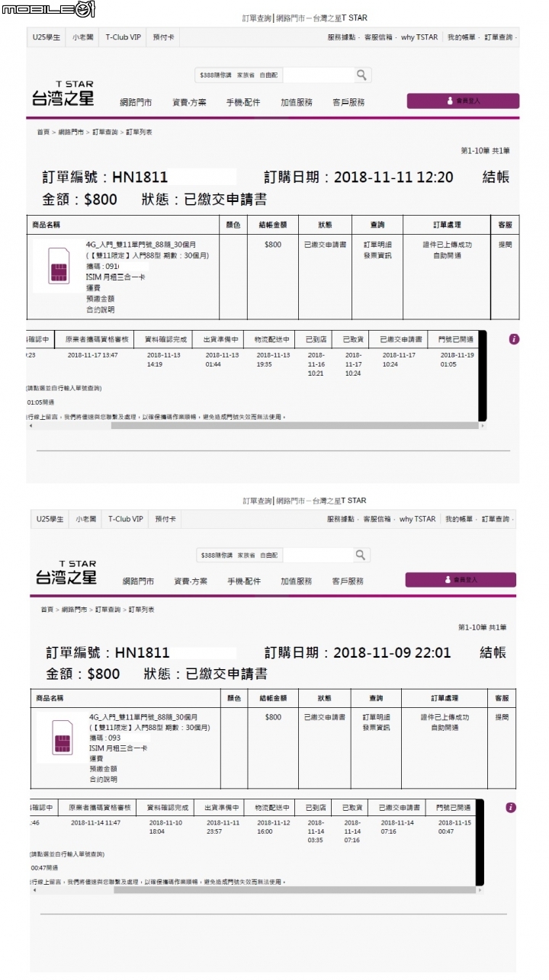Click $388隨你講 search suggestion in top screenshot

(x=216, y=75)
